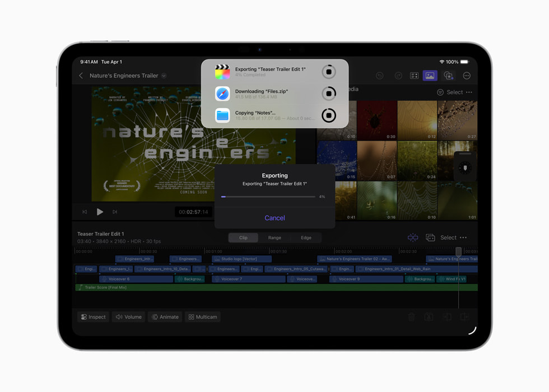549x392 pixels.
Task: Open the Volume controls for the clip
Action: [x=128, y=316]
